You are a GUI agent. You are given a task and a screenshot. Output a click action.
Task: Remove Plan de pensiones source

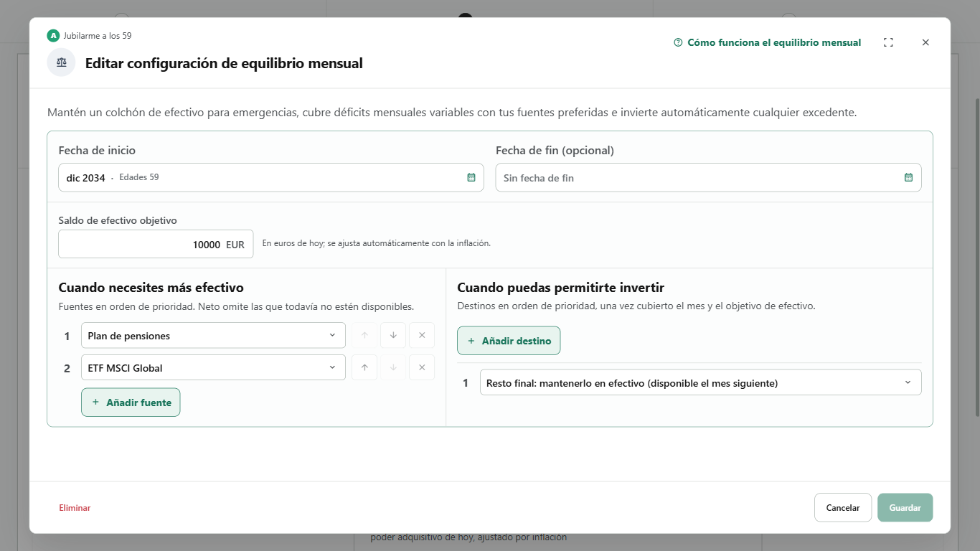(x=422, y=336)
